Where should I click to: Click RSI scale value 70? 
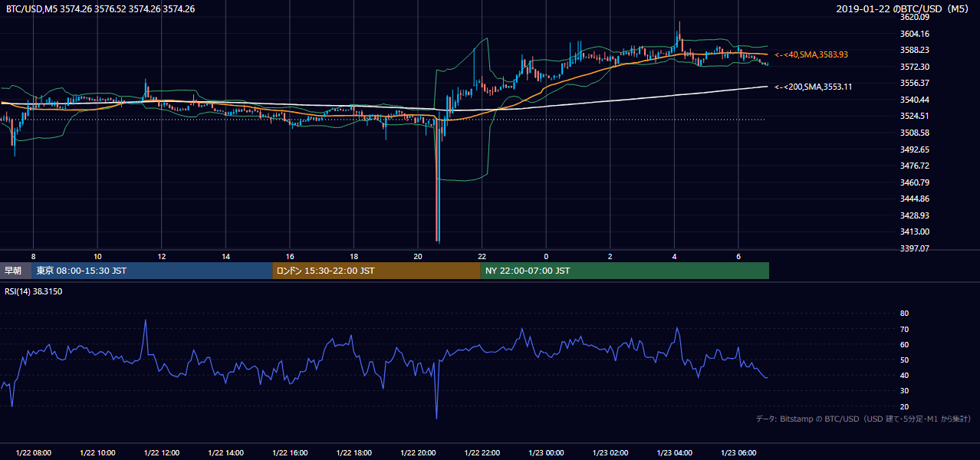pyautogui.click(x=904, y=329)
